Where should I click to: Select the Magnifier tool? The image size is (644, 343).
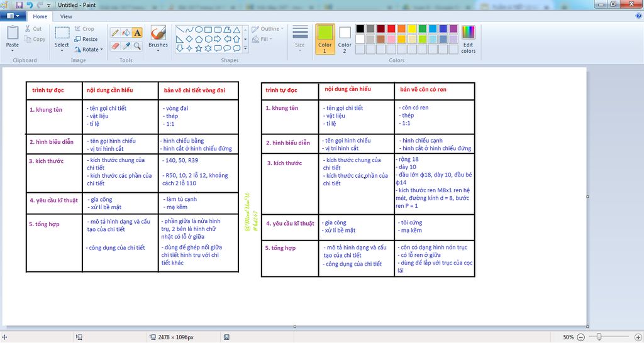137,45
